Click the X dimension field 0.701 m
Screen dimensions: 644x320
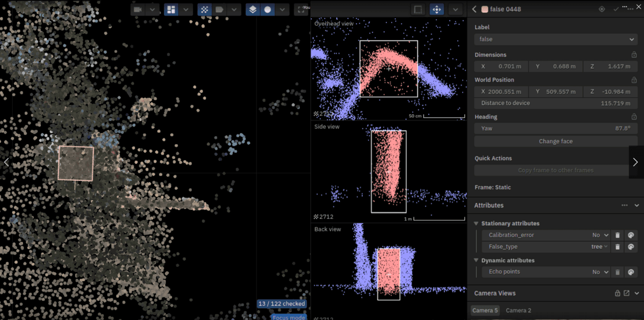(501, 66)
